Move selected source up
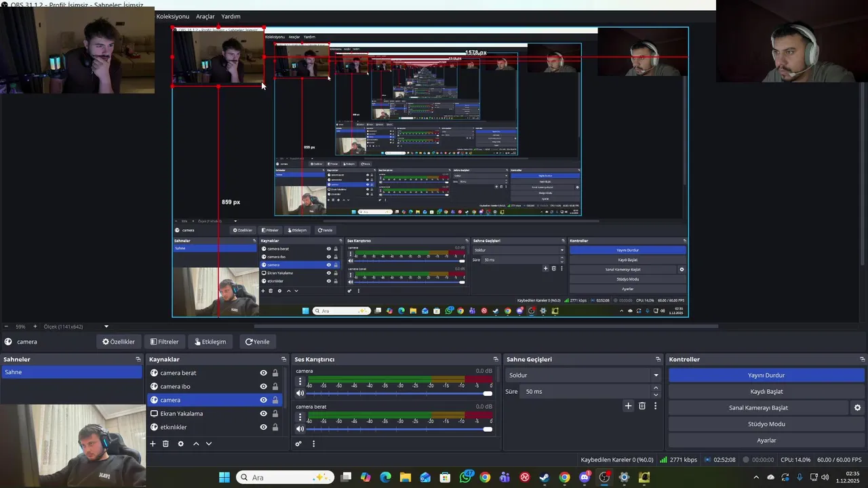This screenshot has height=488, width=868. pos(196,444)
